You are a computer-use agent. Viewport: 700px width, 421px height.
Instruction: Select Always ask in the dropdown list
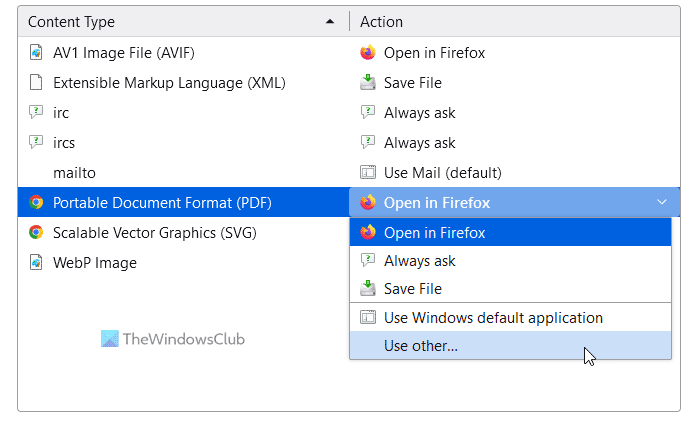(x=419, y=261)
